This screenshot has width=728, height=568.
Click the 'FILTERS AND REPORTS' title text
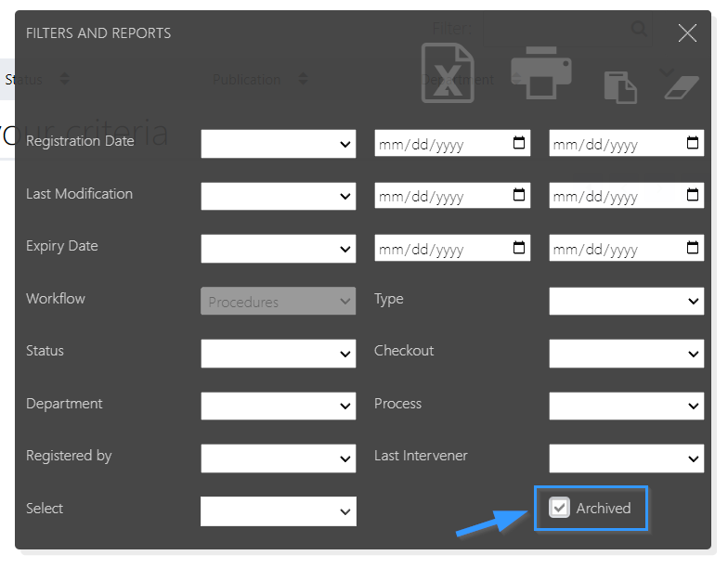click(x=98, y=33)
